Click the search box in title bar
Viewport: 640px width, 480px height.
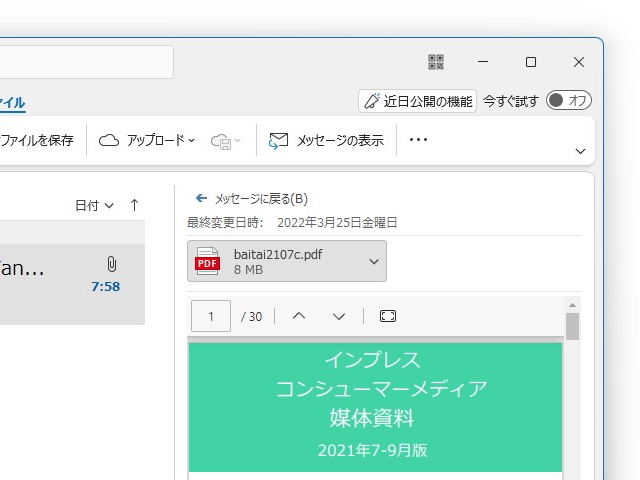[x=87, y=62]
